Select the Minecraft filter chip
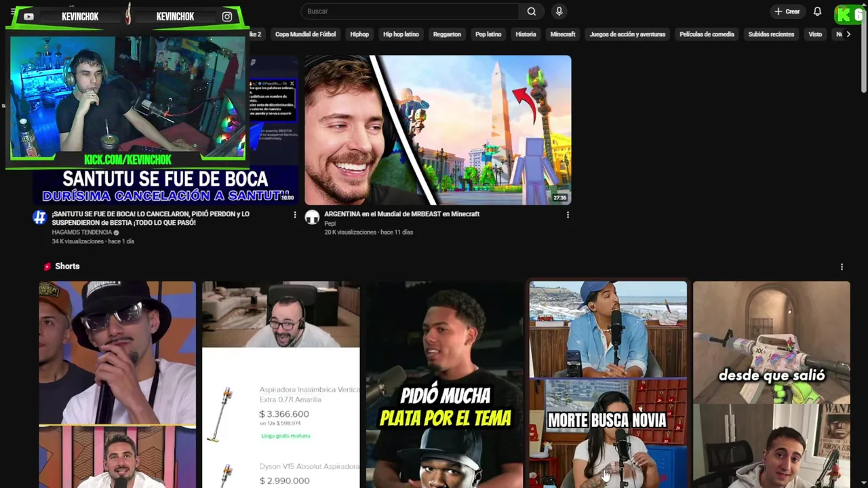This screenshot has height=488, width=868. click(x=563, y=35)
